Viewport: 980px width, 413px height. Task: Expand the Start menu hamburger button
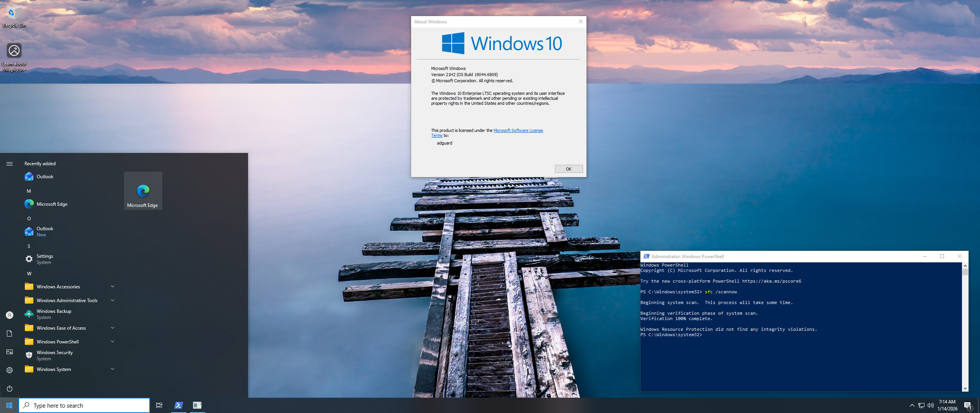[x=10, y=164]
